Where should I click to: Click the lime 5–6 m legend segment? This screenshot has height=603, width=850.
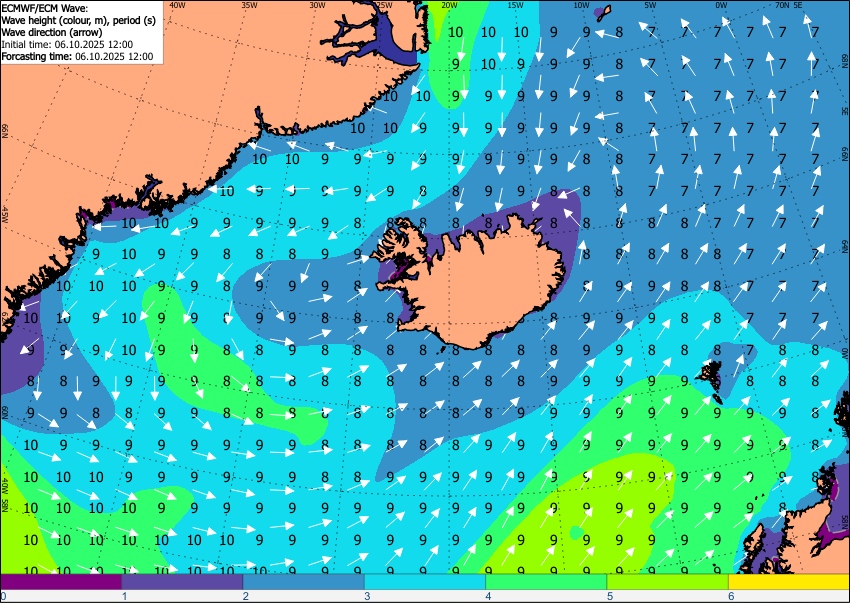(668, 582)
